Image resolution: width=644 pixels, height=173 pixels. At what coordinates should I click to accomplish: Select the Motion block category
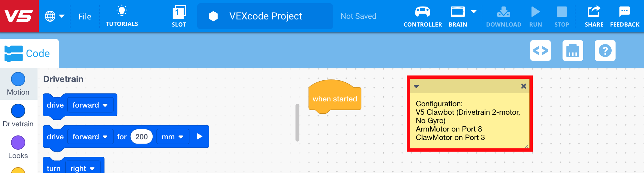(x=18, y=84)
